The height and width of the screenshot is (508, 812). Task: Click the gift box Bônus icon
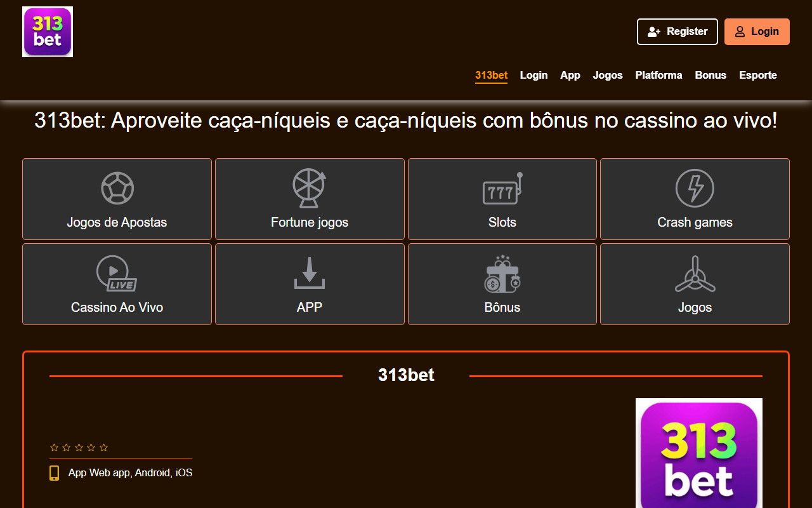pyautogui.click(x=502, y=274)
